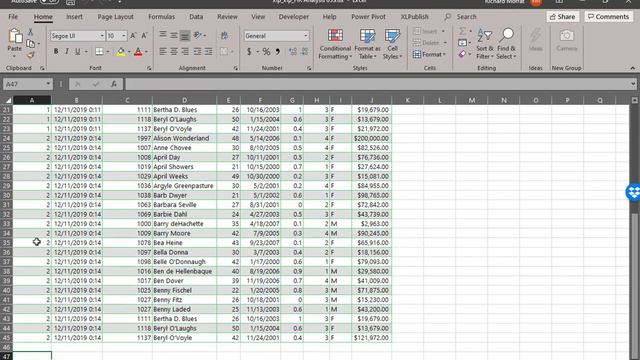Select column D header
Screen dimensions: 640x360
pos(184,100)
